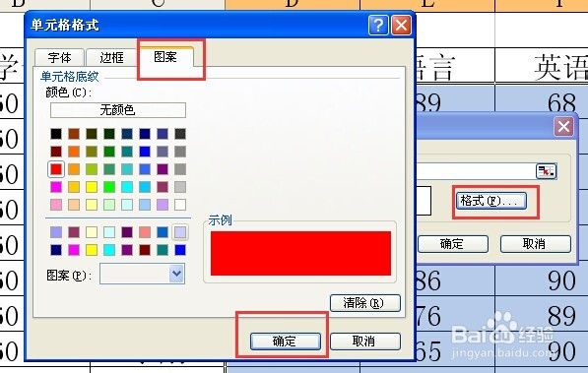
Task: Pick the blue-gray swatch in second row
Action: click(x=163, y=152)
